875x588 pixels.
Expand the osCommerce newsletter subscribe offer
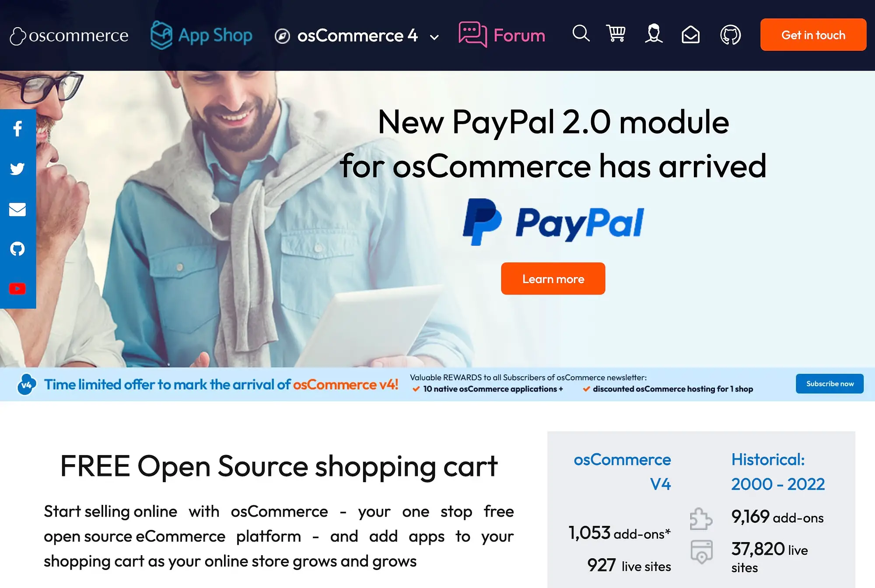830,384
